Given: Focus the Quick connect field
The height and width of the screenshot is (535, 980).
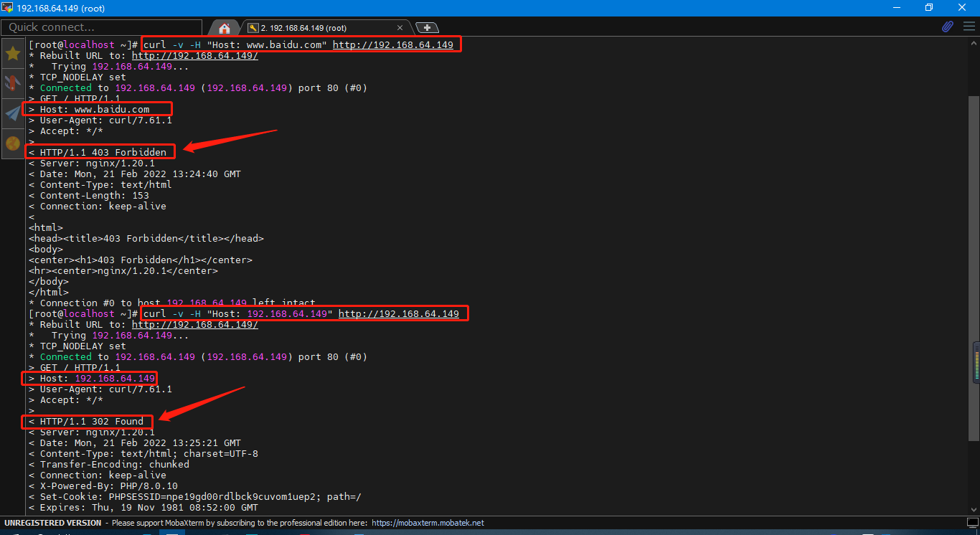Looking at the screenshot, I should 102,27.
